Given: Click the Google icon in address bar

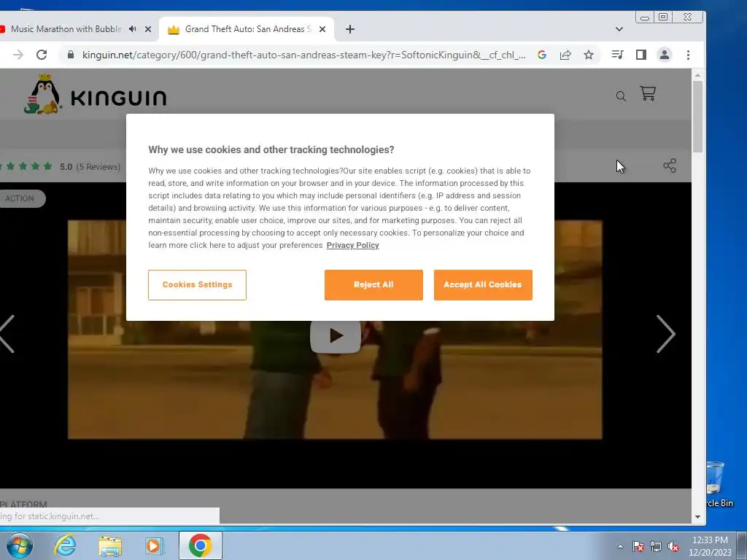Looking at the screenshot, I should tap(542, 55).
